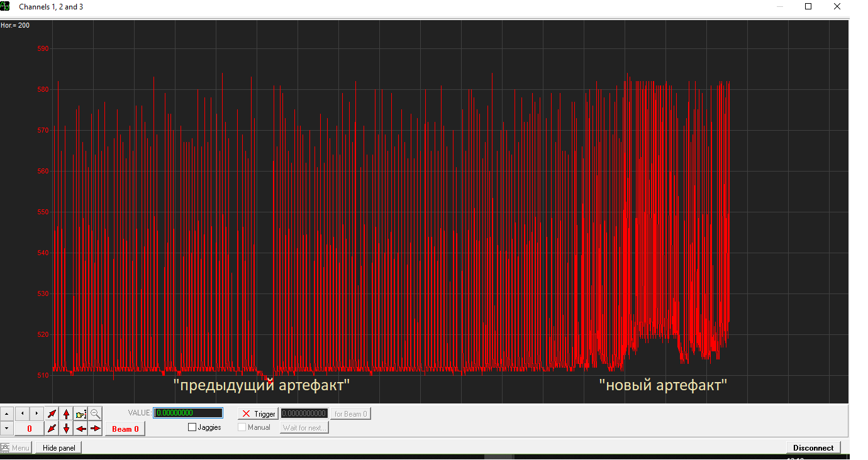The width and height of the screenshot is (868, 460).
Task: Click the for Beam 0 button
Action: pyautogui.click(x=350, y=413)
